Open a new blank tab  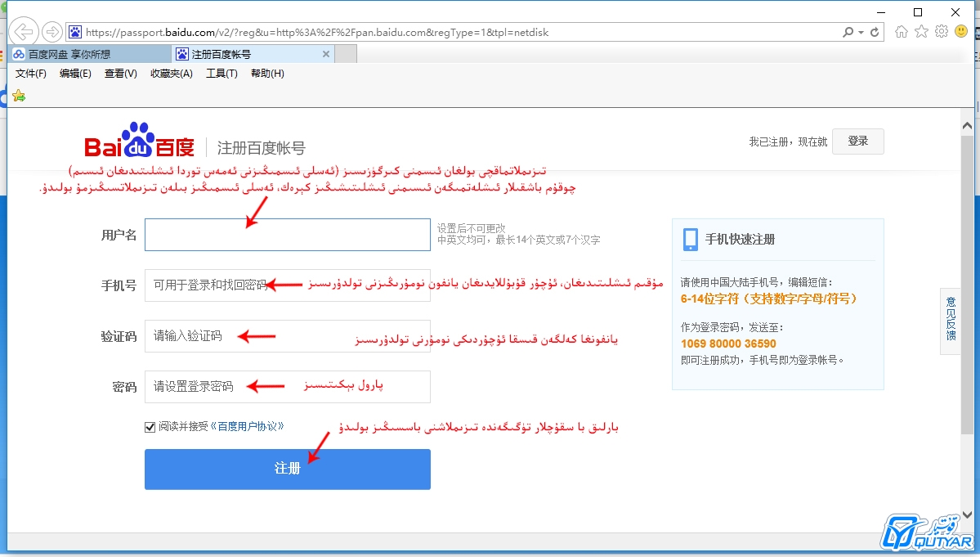point(346,54)
